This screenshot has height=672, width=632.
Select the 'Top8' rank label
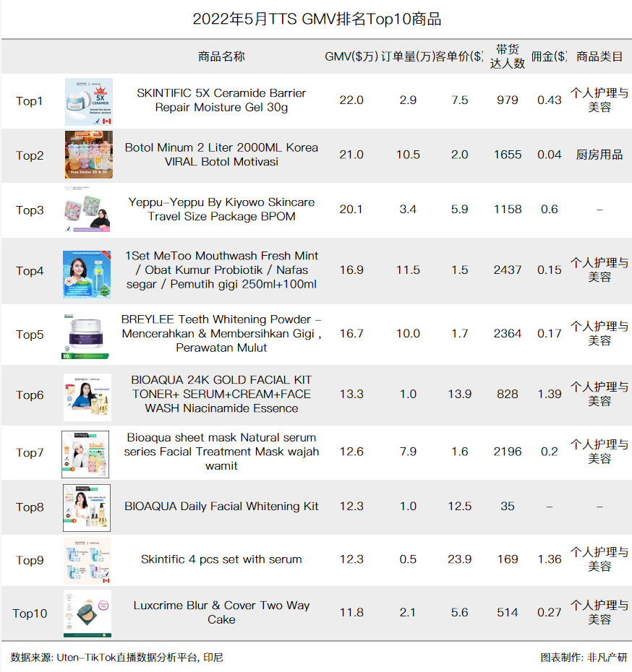click(x=30, y=507)
